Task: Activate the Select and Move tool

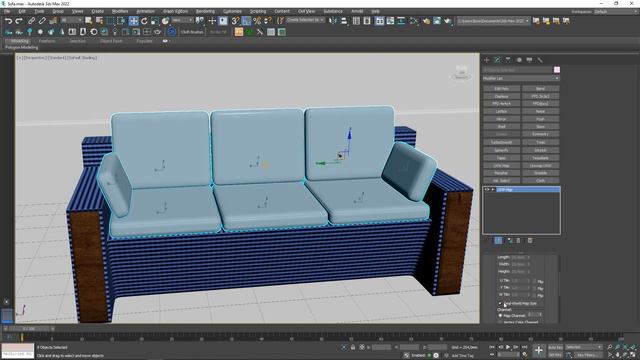Action: pos(133,21)
